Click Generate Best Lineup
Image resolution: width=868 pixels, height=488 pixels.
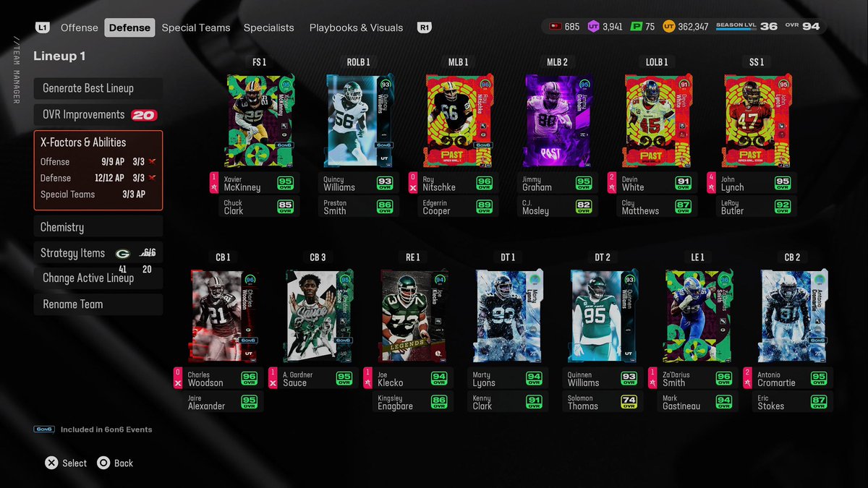tap(98, 88)
